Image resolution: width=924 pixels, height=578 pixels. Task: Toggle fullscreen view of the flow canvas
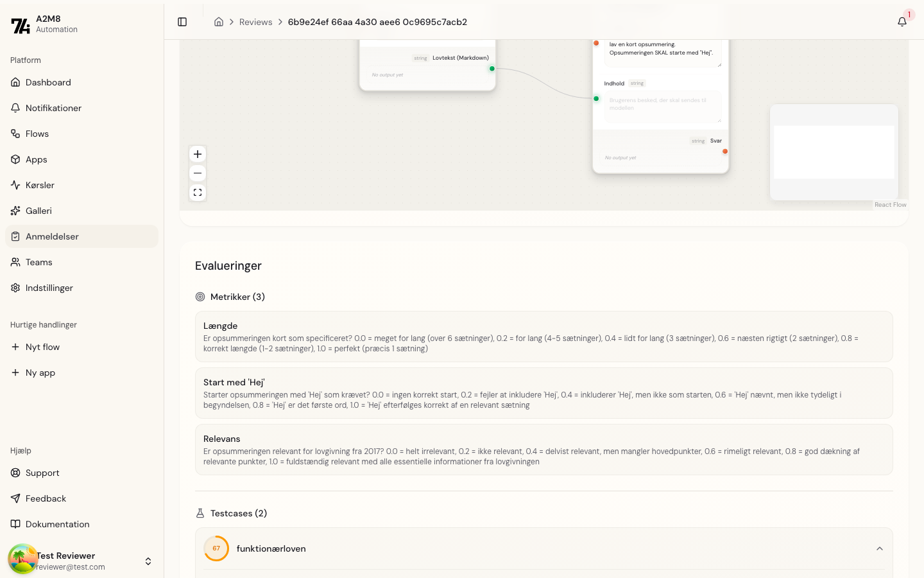click(198, 192)
